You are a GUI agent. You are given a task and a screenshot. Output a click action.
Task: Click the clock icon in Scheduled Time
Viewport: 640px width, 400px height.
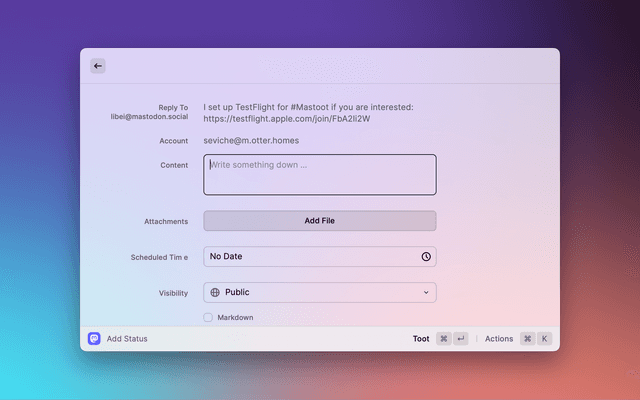pos(426,257)
